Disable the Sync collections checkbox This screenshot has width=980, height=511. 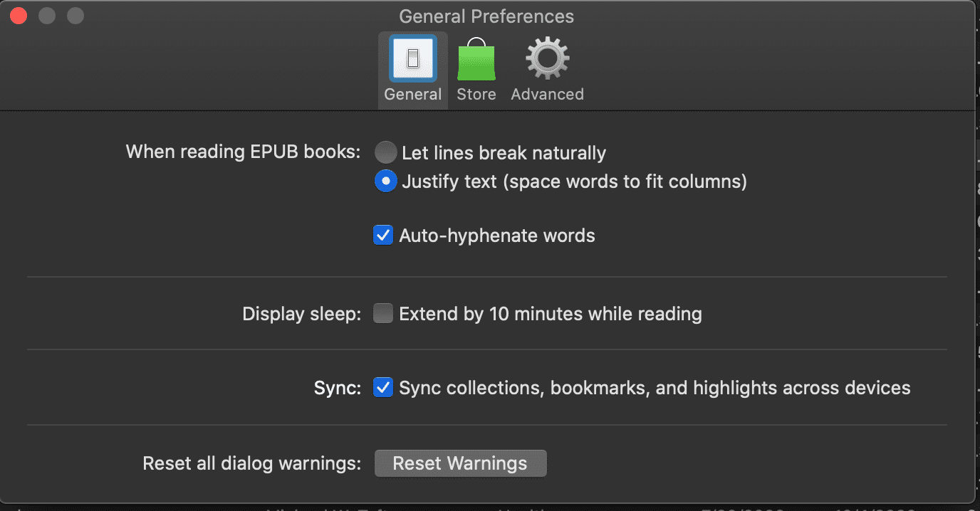383,388
